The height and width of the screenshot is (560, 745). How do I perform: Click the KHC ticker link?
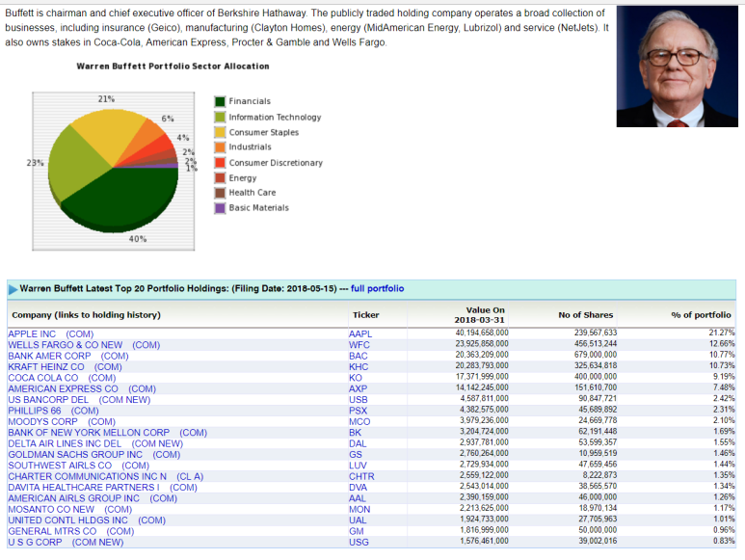[359, 366]
